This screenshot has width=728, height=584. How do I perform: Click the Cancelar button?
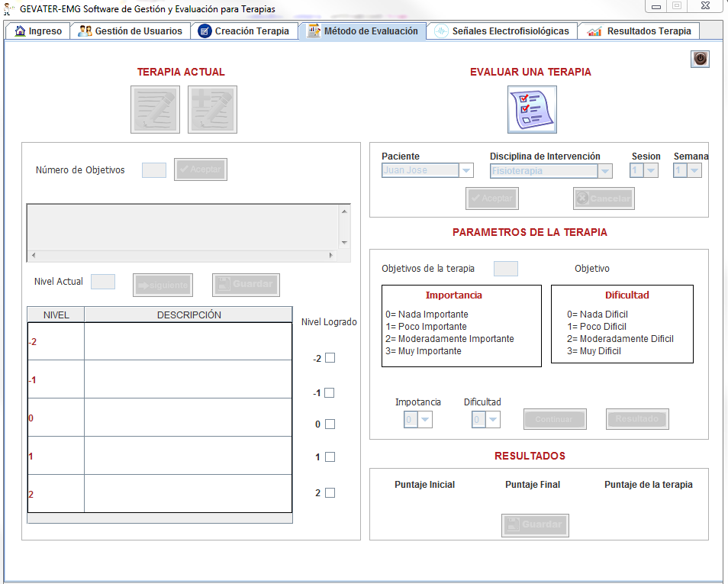tap(604, 198)
